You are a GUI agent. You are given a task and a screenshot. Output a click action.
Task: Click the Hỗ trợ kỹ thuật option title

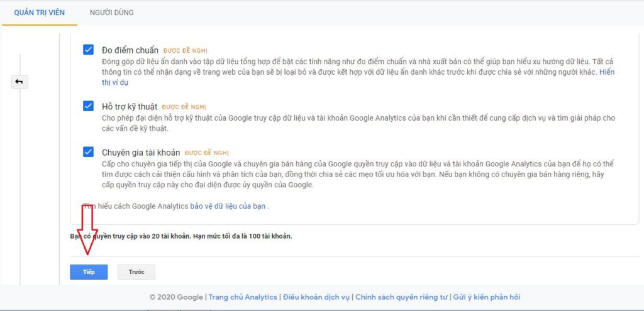tap(129, 106)
